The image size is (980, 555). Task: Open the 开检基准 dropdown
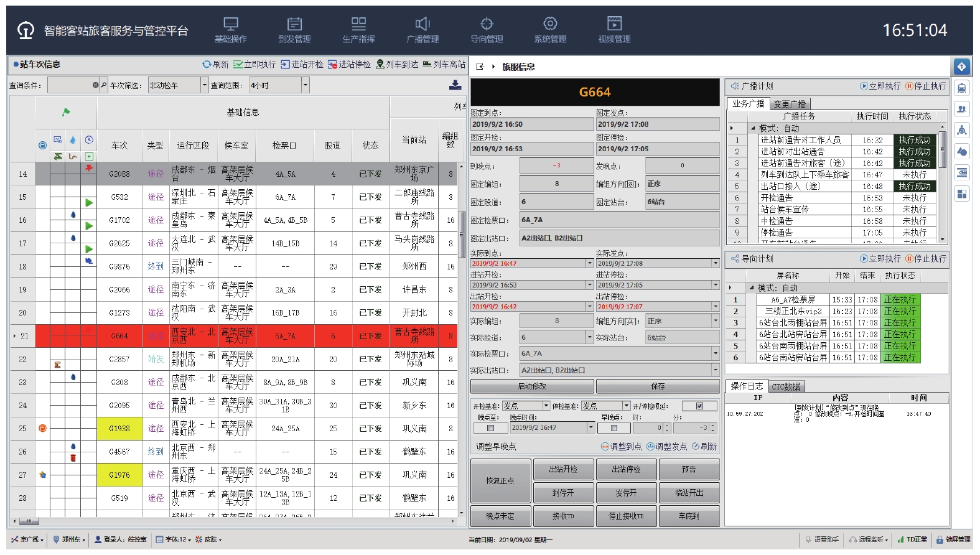point(546,406)
